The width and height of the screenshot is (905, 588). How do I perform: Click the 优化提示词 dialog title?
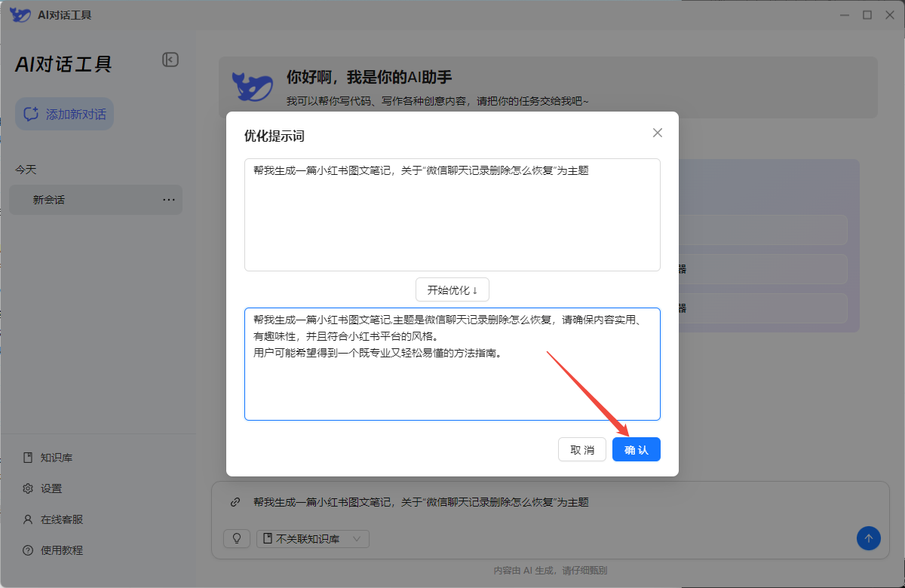click(x=275, y=136)
